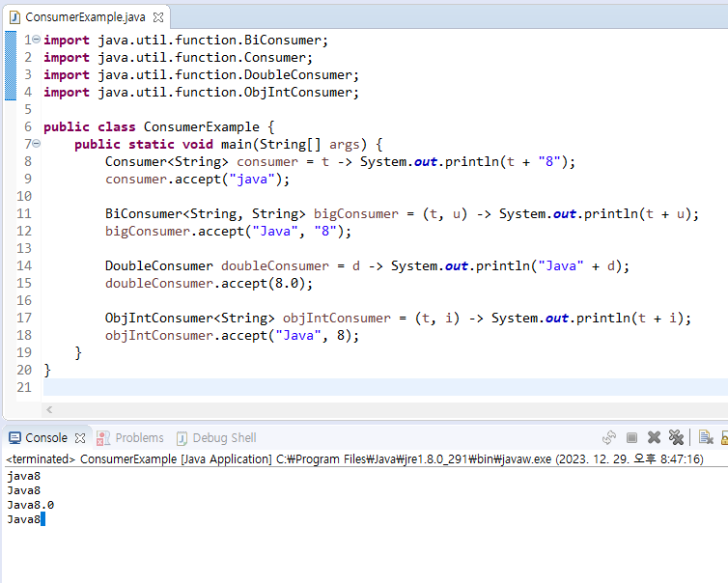Image resolution: width=728 pixels, height=583 pixels.
Task: Click line number 13 in the gutter
Action: click(24, 248)
